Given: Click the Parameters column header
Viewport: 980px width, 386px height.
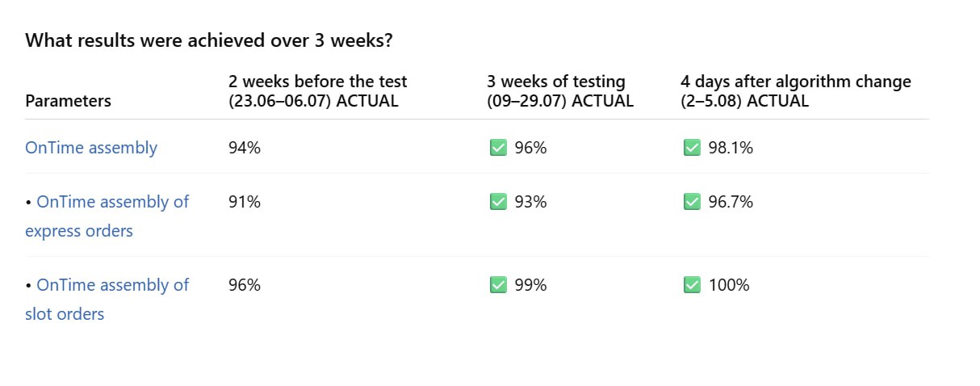Looking at the screenshot, I should (x=69, y=101).
